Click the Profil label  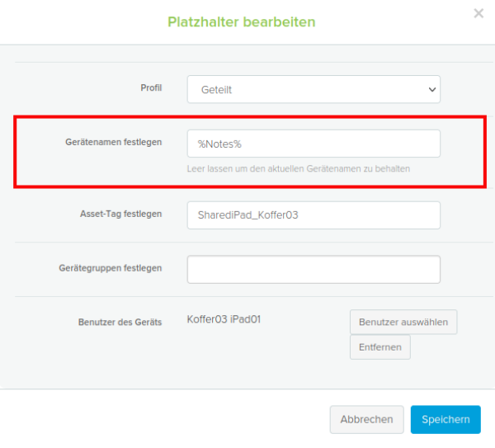151,87
